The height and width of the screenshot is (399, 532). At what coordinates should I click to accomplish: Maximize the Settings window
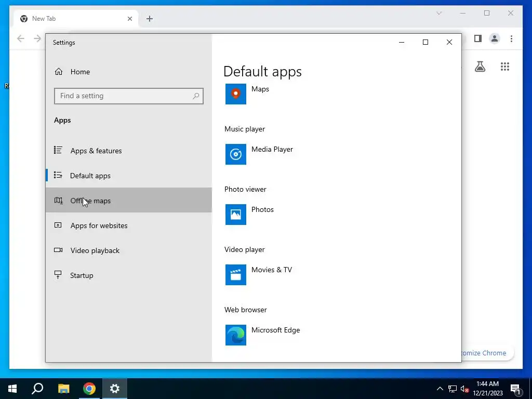coord(425,42)
